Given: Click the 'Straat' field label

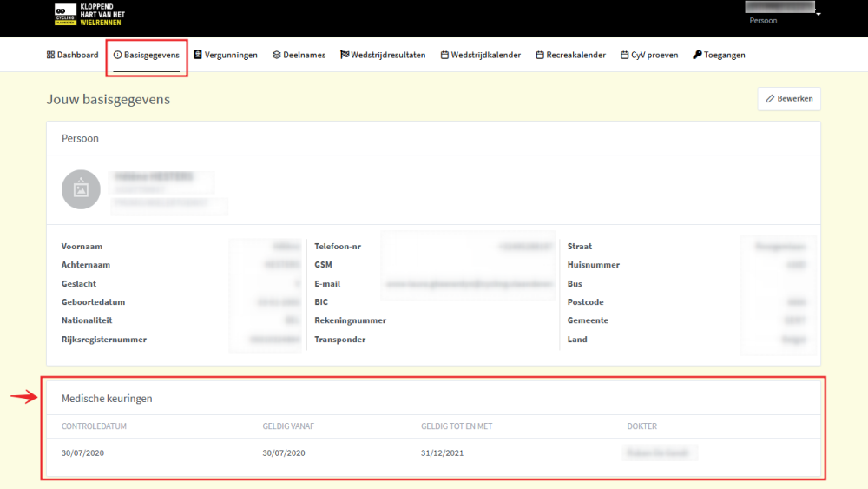Looking at the screenshot, I should point(580,246).
